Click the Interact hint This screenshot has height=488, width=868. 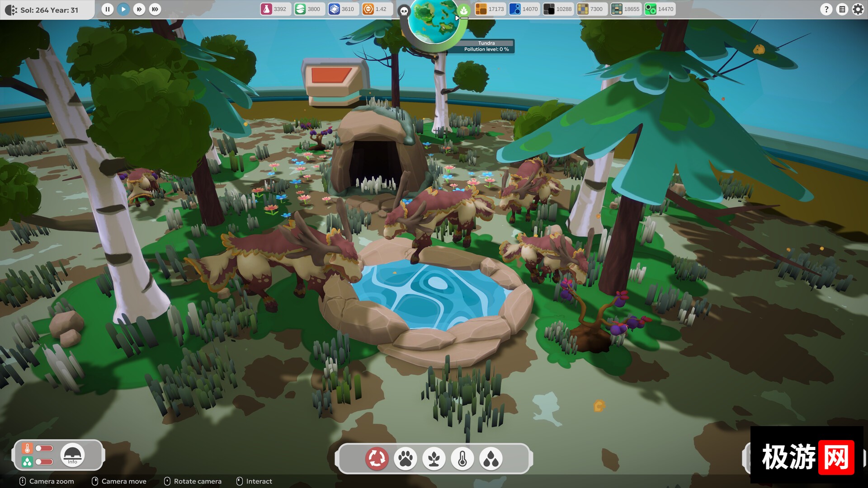254,481
